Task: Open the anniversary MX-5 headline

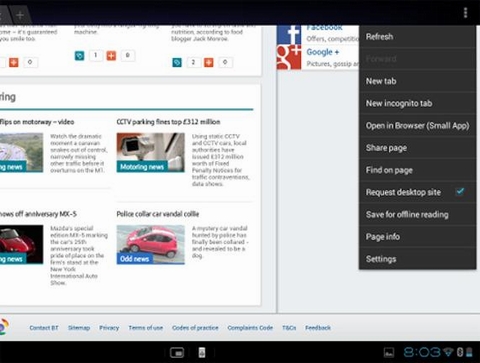Action: [38, 214]
